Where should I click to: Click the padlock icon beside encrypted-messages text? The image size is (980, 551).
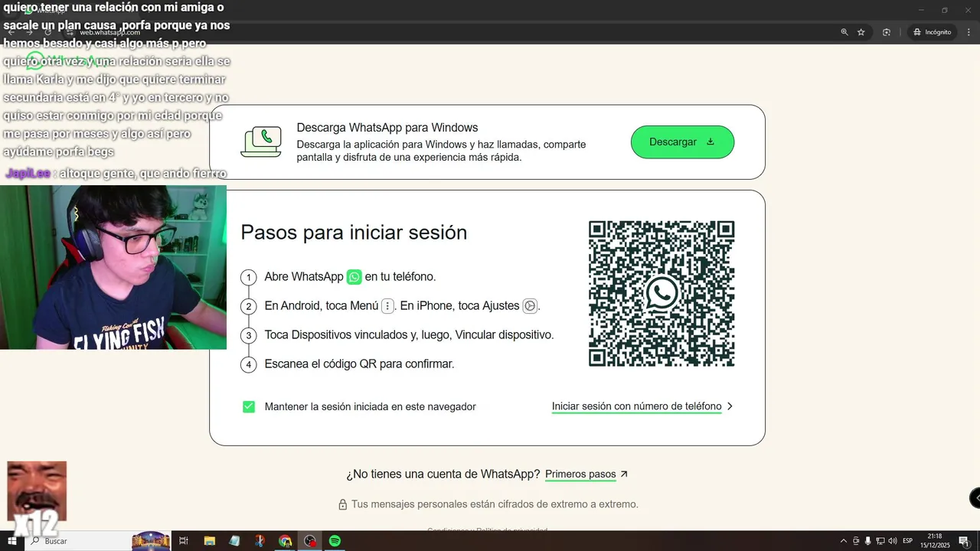[343, 505]
